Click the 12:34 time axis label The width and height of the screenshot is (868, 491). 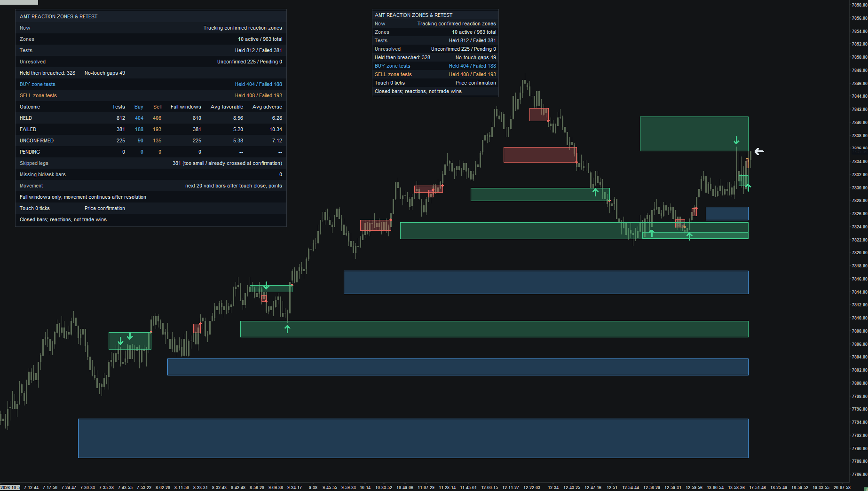[553, 488]
